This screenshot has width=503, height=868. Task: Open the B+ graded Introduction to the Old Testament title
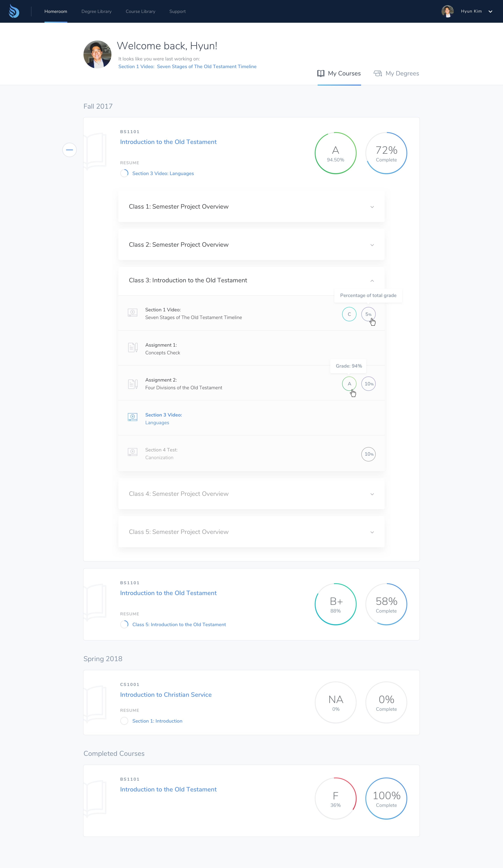tap(168, 593)
